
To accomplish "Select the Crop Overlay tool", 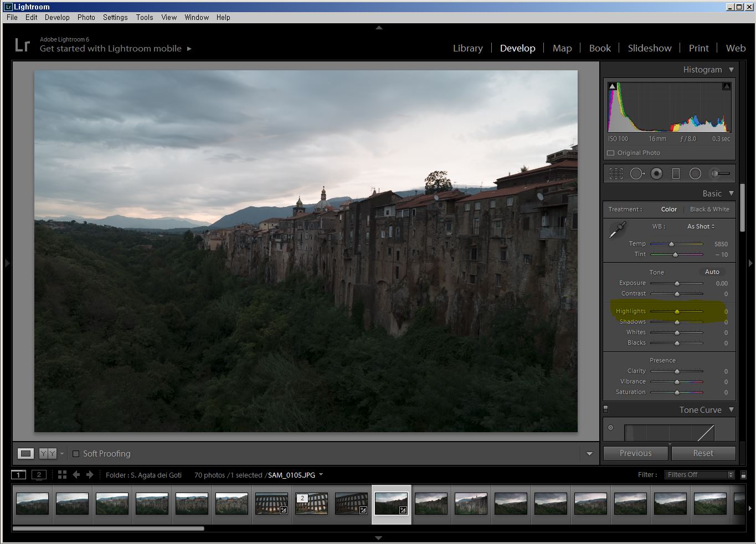I will pyautogui.click(x=616, y=174).
